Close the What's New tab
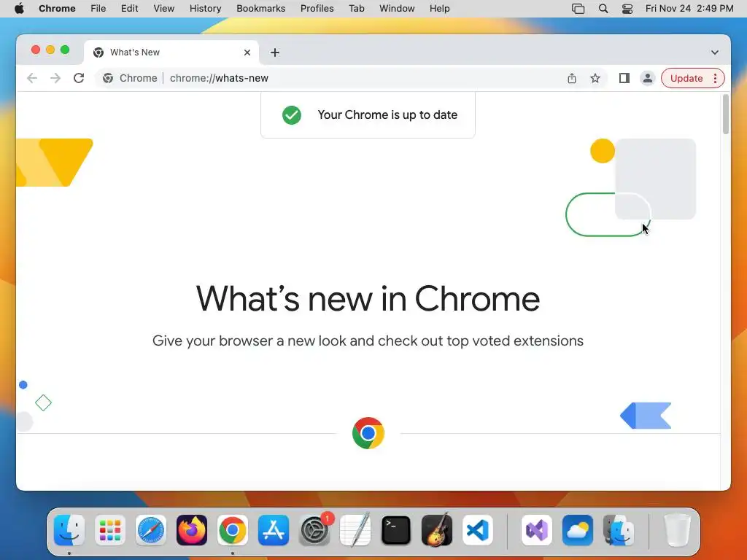 click(x=247, y=52)
